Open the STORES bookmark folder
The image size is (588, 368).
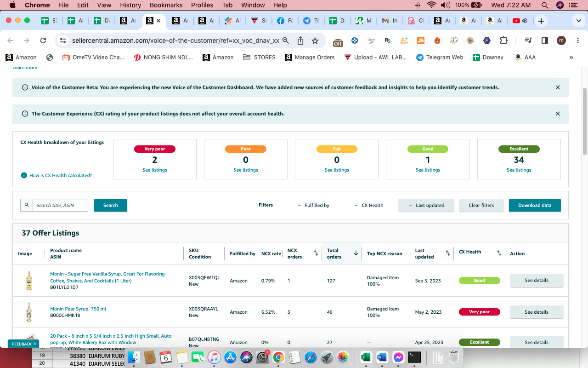[259, 57]
